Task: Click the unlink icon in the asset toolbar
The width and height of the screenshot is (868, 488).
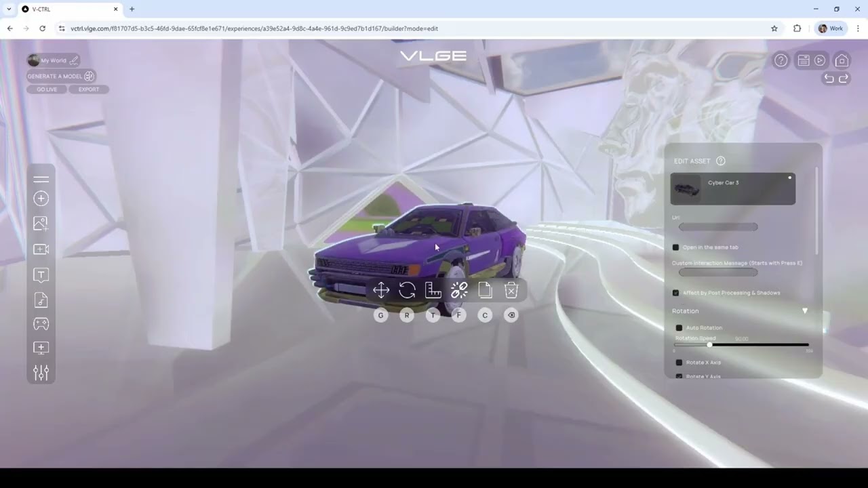Action: point(459,290)
